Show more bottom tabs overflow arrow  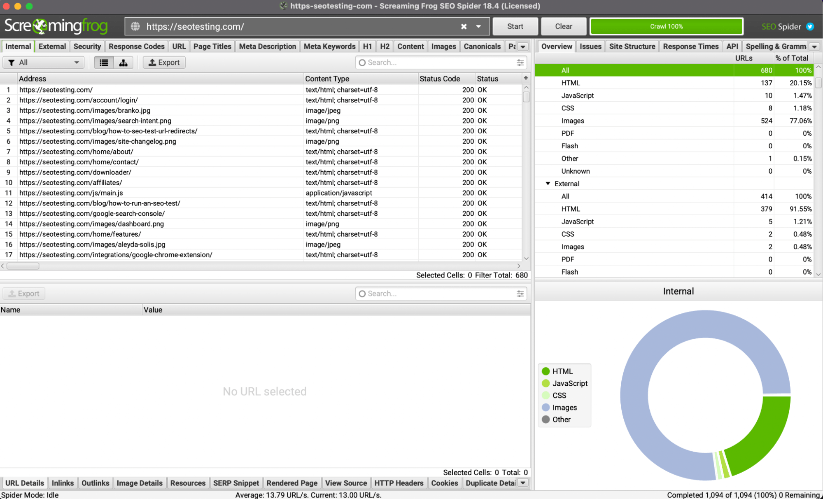(x=523, y=483)
